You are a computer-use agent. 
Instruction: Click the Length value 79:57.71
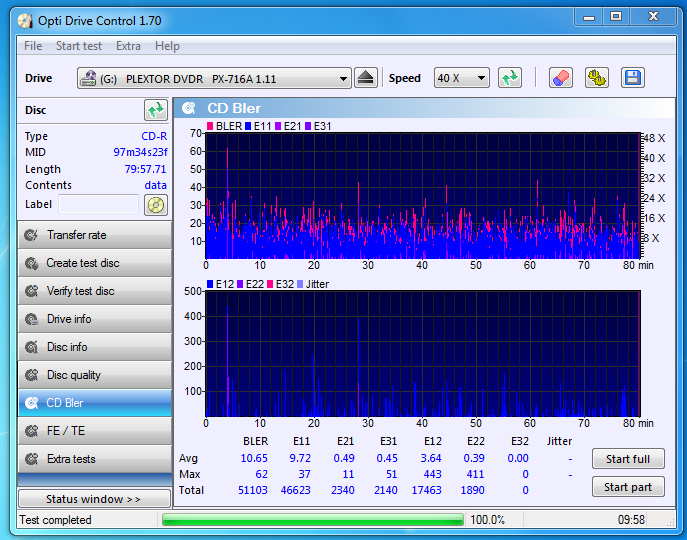click(x=145, y=169)
